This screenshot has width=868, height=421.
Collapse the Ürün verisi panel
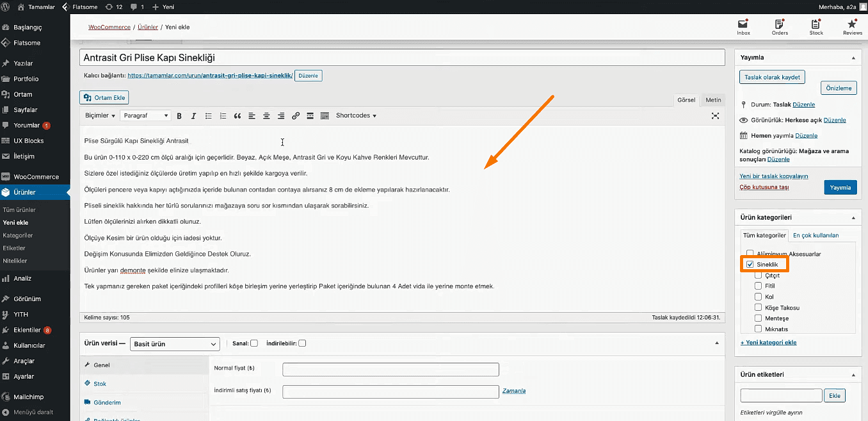716,343
